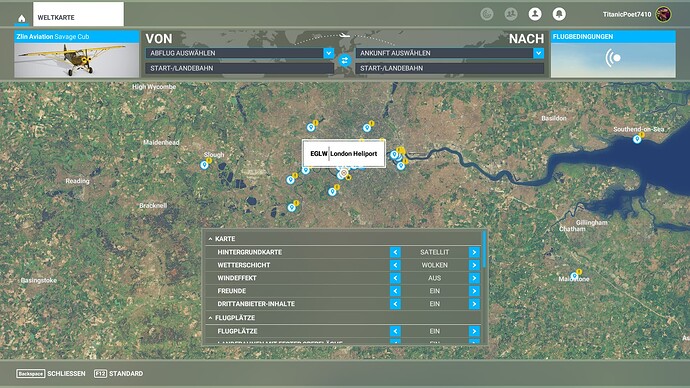Open the Flugbedingungen weather panel

pyautogui.click(x=613, y=54)
